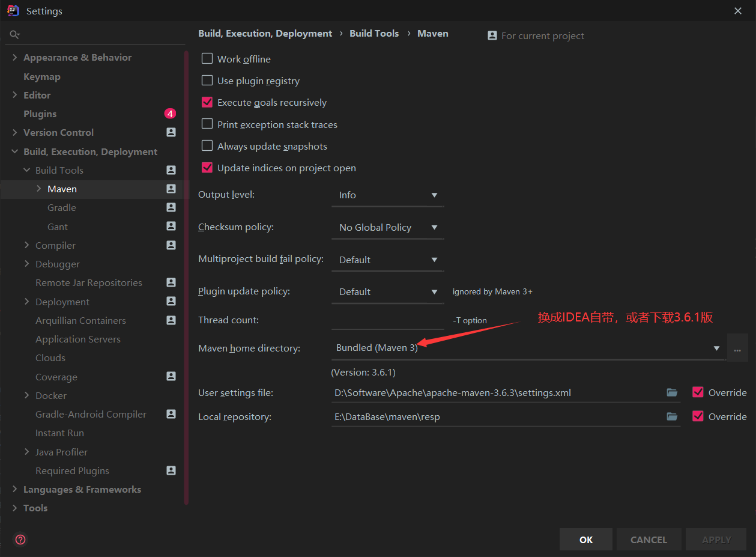Enable Always update snapshots checkbox
Image resolution: width=756 pixels, height=557 pixels.
(x=207, y=145)
